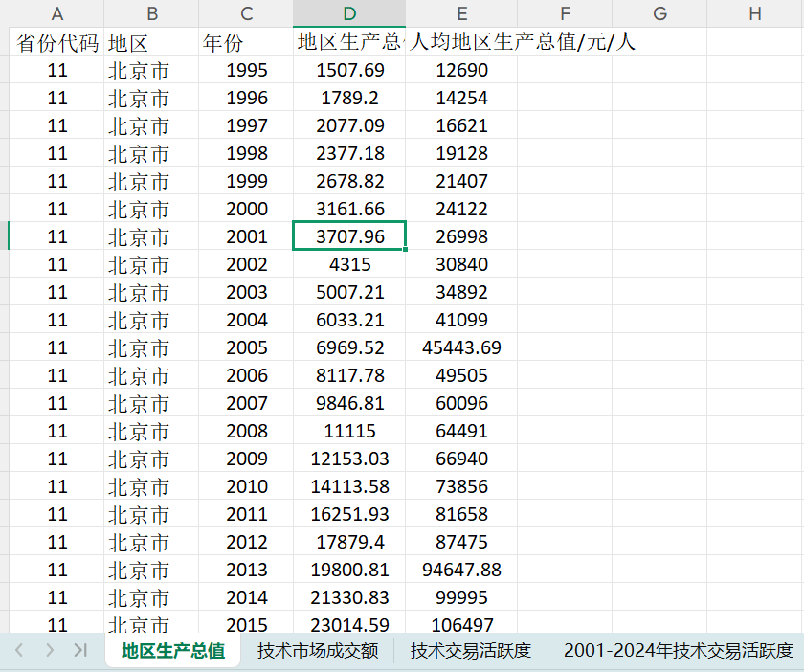Select cell with value 60096
This screenshot has height=672, width=804.
pos(461,402)
